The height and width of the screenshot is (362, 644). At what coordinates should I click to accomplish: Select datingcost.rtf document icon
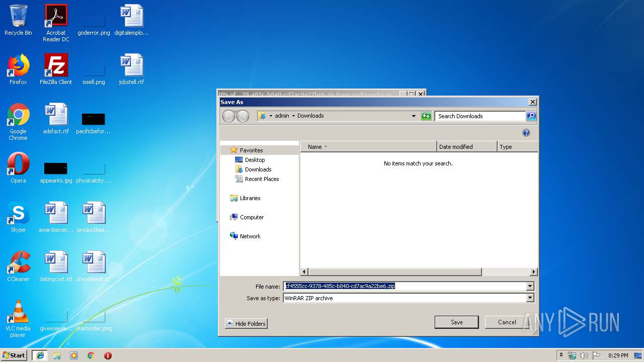click(56, 266)
